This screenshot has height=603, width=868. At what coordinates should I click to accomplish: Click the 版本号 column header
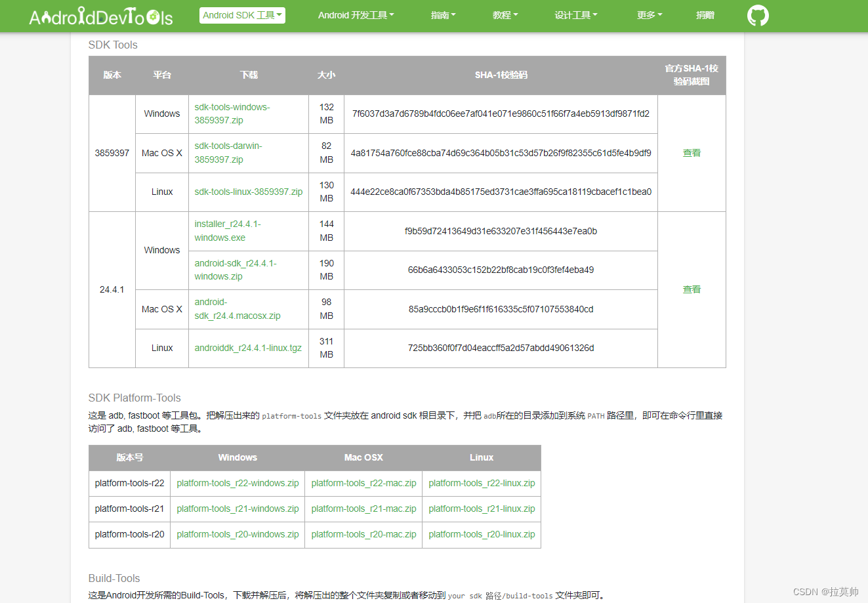129,457
